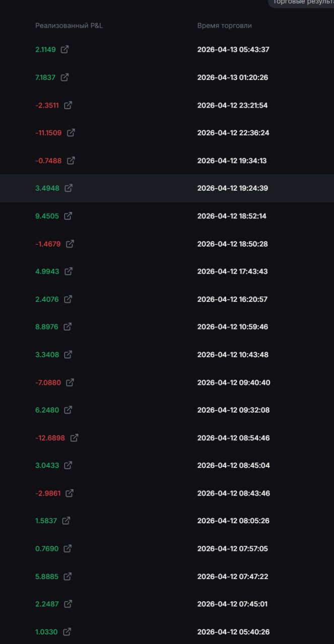Open share icon next to 4.9943
Screen dimensions: 334x644
(69, 271)
